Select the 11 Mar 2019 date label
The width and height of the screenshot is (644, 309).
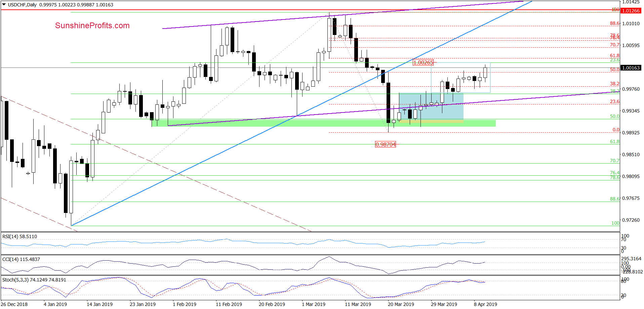pyautogui.click(x=358, y=304)
